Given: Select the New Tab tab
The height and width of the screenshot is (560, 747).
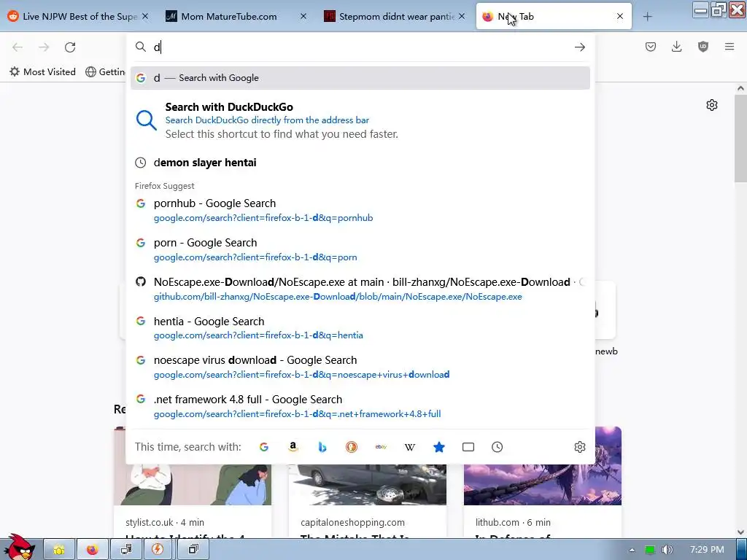Looking at the screenshot, I should pos(554,17).
